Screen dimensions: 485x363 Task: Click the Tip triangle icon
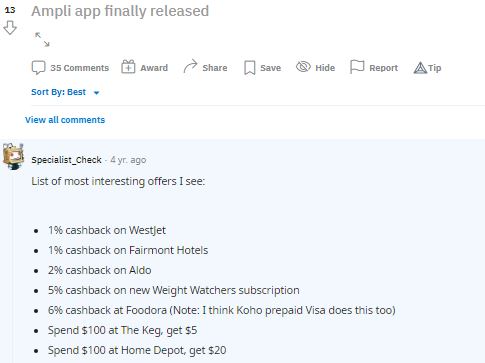point(420,68)
